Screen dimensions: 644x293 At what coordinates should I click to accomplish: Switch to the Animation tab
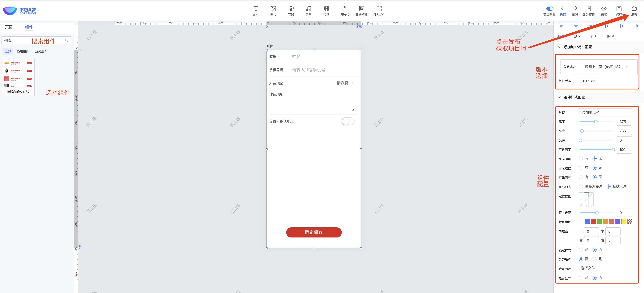click(577, 37)
